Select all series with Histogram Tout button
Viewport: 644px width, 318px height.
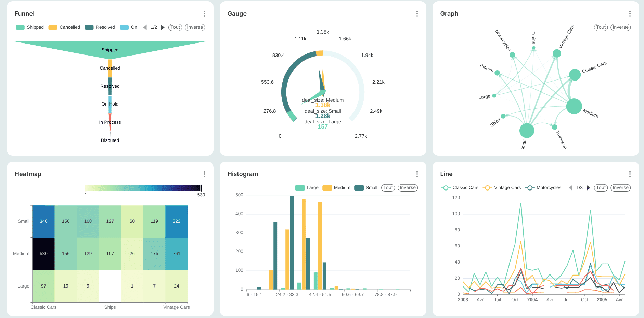click(x=388, y=188)
